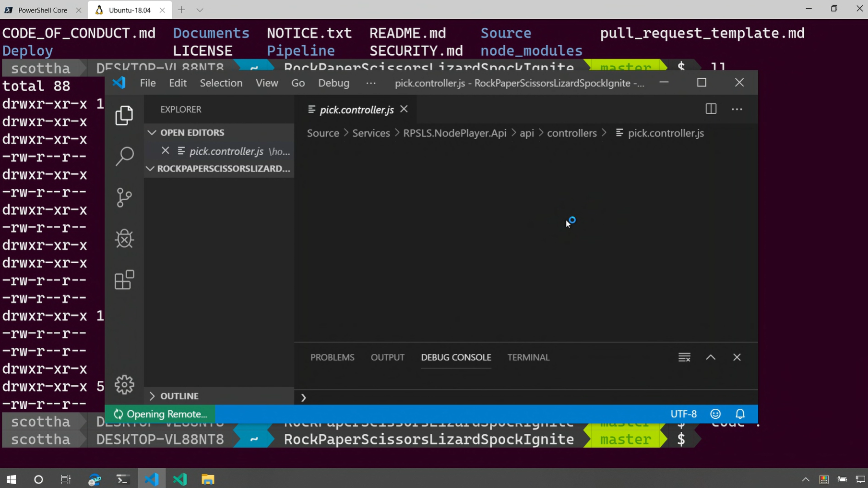Open notifications bell in status bar

[740, 414]
